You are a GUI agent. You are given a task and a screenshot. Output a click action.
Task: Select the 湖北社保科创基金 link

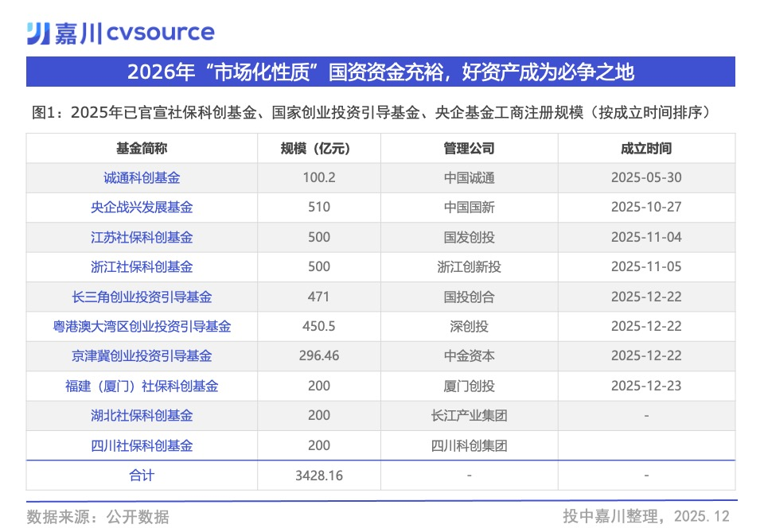tap(142, 416)
